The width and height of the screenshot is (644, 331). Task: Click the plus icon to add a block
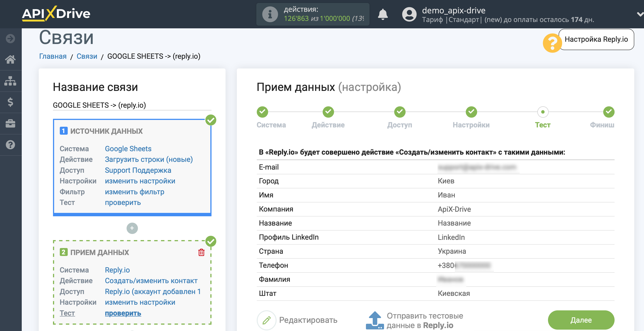coord(132,228)
